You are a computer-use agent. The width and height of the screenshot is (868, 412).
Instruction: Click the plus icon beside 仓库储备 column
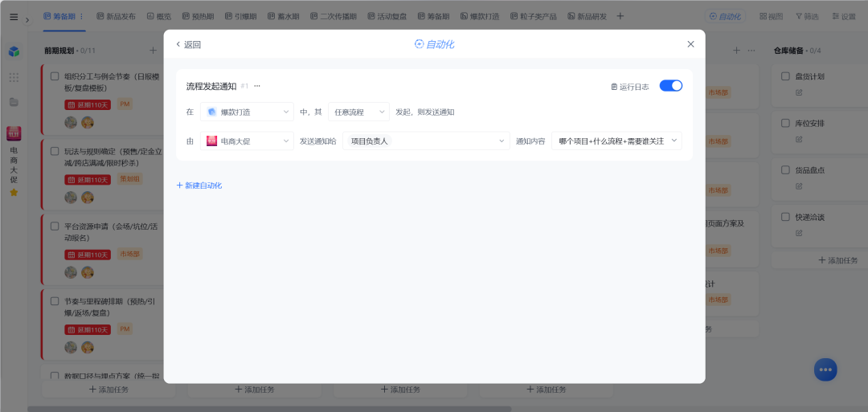pyautogui.click(x=736, y=51)
